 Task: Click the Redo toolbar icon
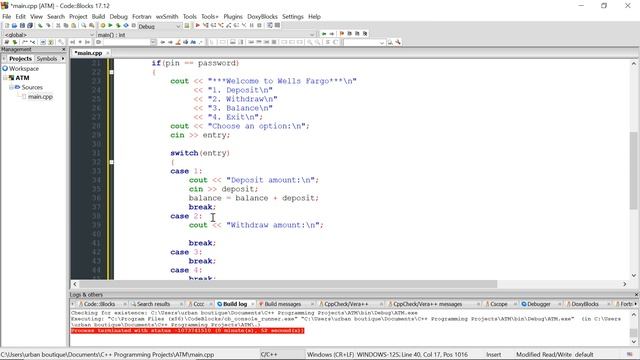48,26
